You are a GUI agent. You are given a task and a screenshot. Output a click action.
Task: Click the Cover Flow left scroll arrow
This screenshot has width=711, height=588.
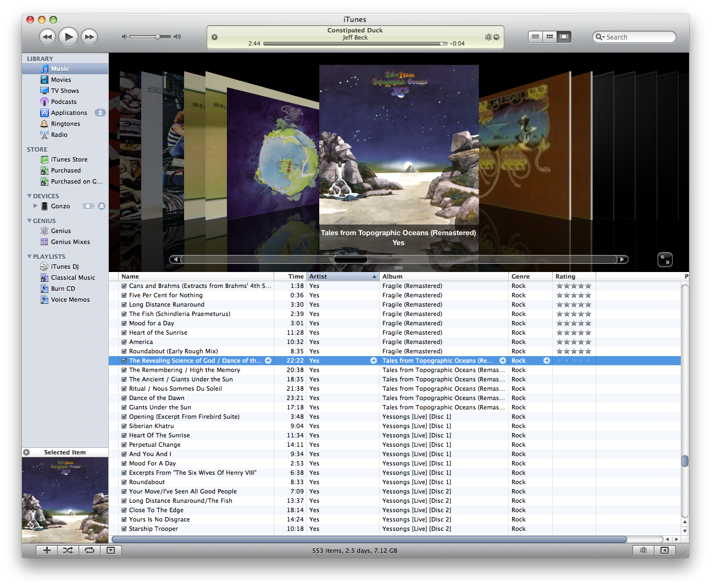(x=175, y=259)
